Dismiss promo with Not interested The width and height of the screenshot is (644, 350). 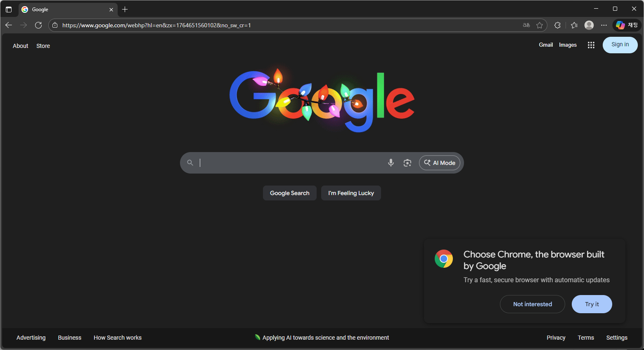point(533,304)
